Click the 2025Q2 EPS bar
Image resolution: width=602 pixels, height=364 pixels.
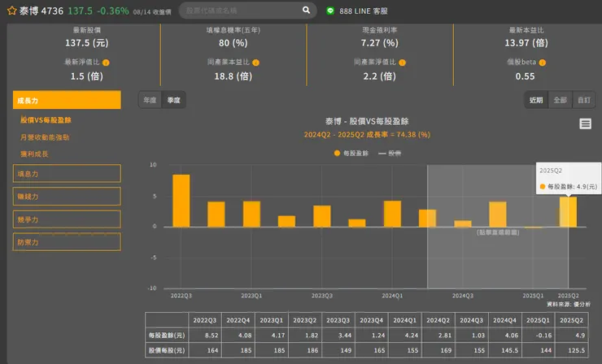click(568, 212)
